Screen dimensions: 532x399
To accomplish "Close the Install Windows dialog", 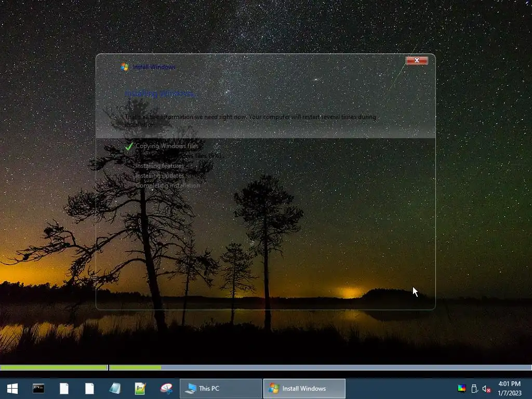I will 417,60.
